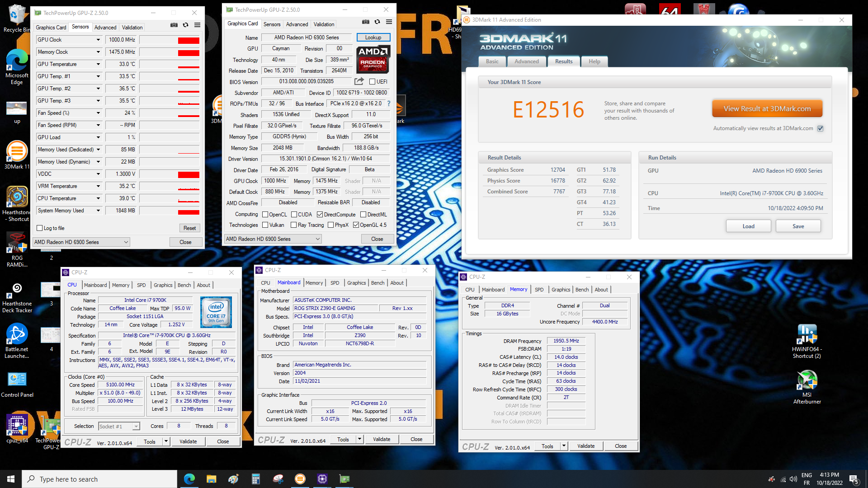
Task: Click the System Memory Used graph
Action: (170, 211)
